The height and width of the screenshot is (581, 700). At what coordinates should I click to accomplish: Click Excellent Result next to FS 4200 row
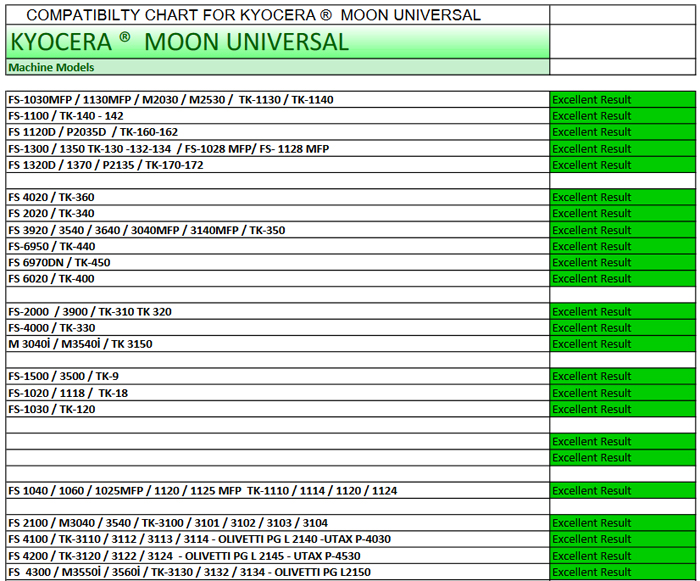(x=622, y=556)
